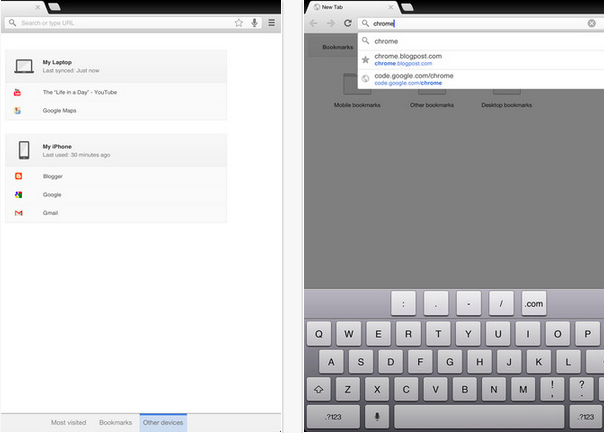Tap the S key
The width and height of the screenshot is (604, 433).
(361, 362)
